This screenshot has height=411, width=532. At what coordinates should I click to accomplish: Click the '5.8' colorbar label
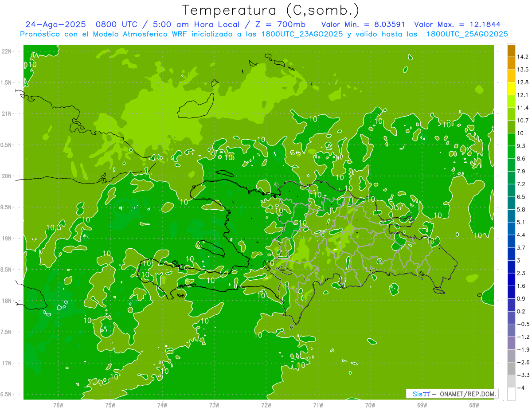[x=521, y=209]
